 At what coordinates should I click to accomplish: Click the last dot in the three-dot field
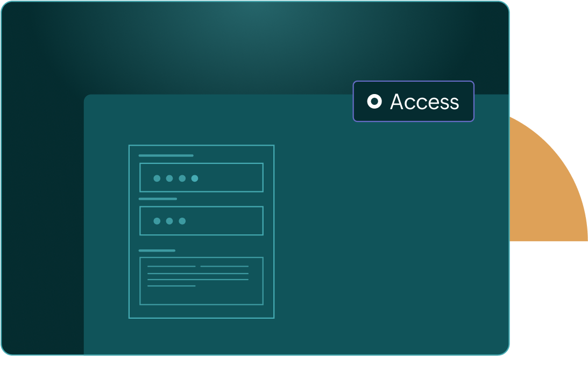click(x=182, y=221)
